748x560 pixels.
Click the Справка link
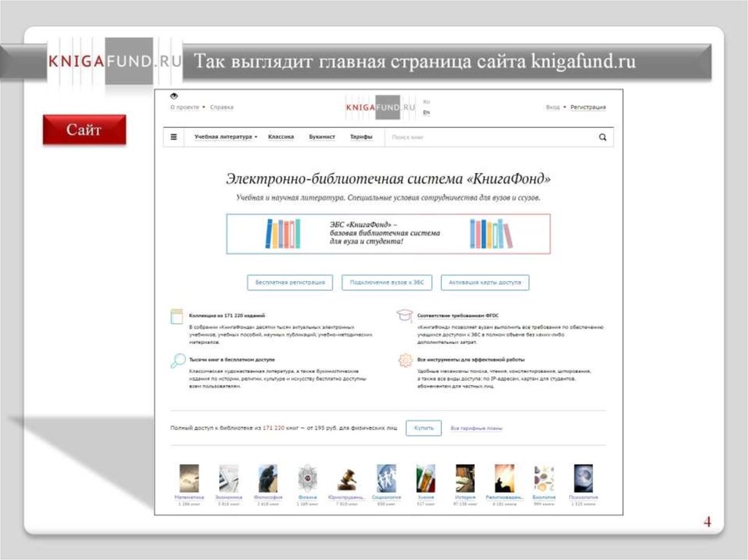coord(222,107)
